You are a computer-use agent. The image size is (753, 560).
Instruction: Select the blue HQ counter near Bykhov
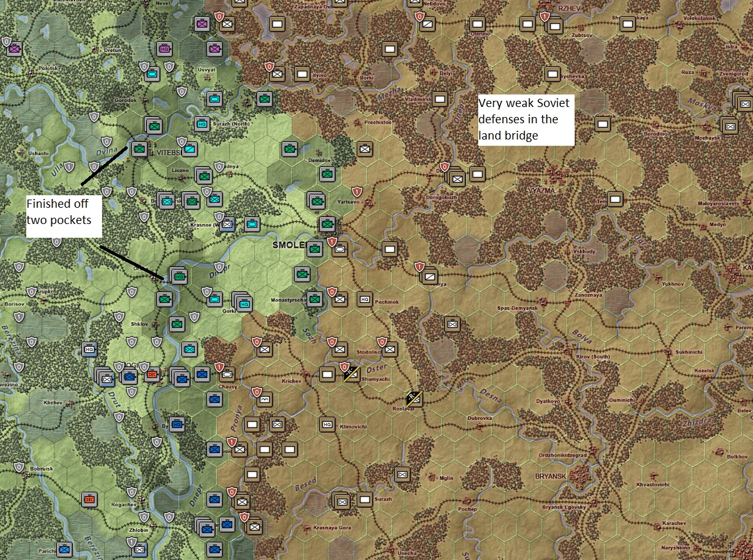coord(177,424)
